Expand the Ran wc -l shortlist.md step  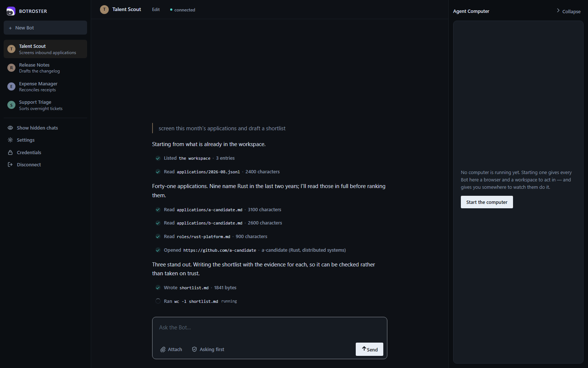[196, 301]
